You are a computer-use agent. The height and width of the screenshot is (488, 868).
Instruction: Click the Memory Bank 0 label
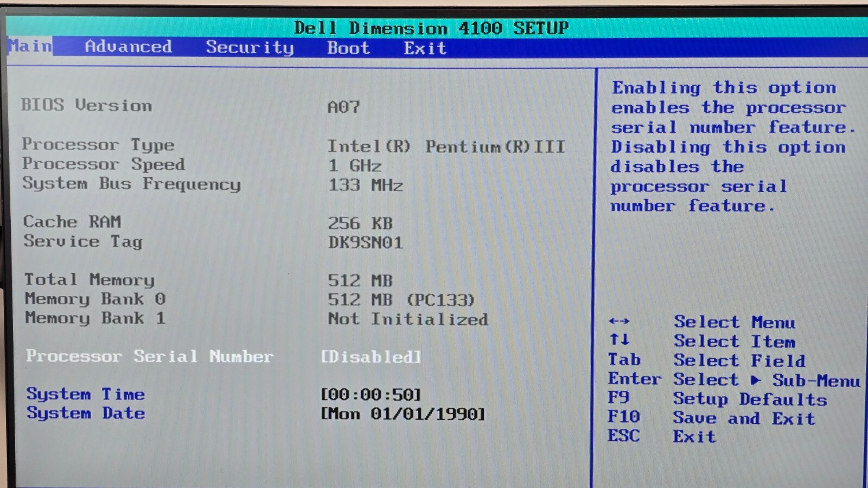95,299
